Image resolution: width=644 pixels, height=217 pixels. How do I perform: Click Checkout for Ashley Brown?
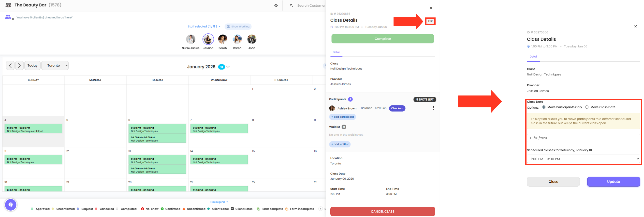pos(397,108)
